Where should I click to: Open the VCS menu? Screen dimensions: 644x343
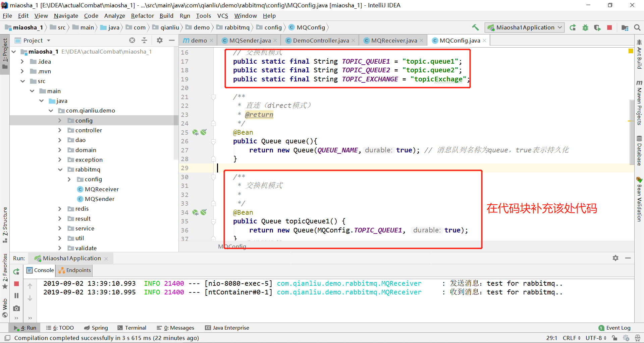[223, 16]
